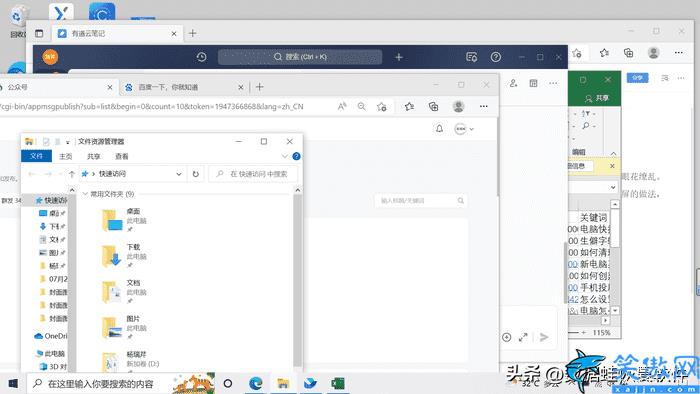Image resolution: width=700 pixels, height=394 pixels.
Task: Click Youdao Note user avatar
Action: pyautogui.click(x=50, y=57)
